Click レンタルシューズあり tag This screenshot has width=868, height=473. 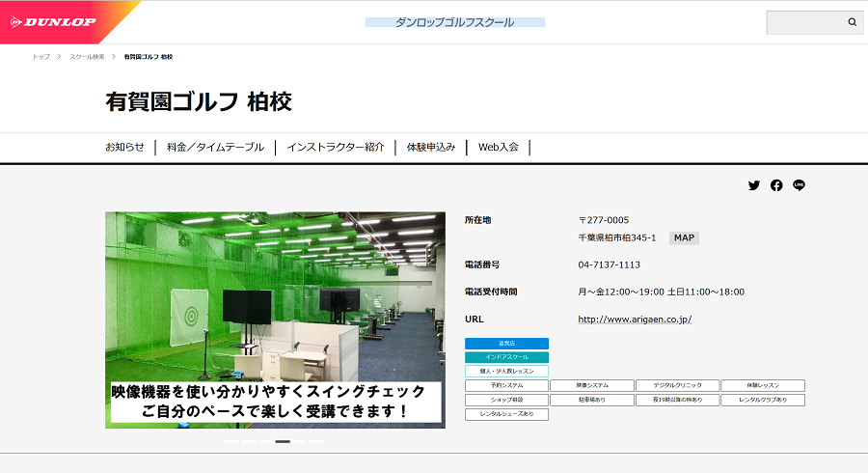coord(506,414)
